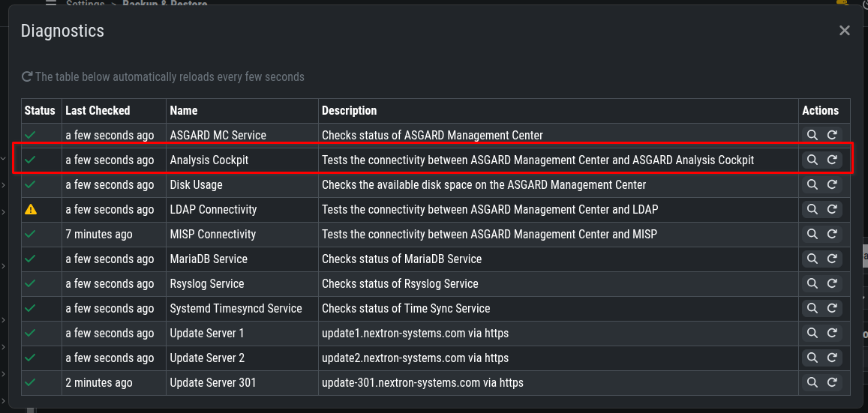Rerun the Analysis Cockpit diagnostic check

(x=832, y=160)
